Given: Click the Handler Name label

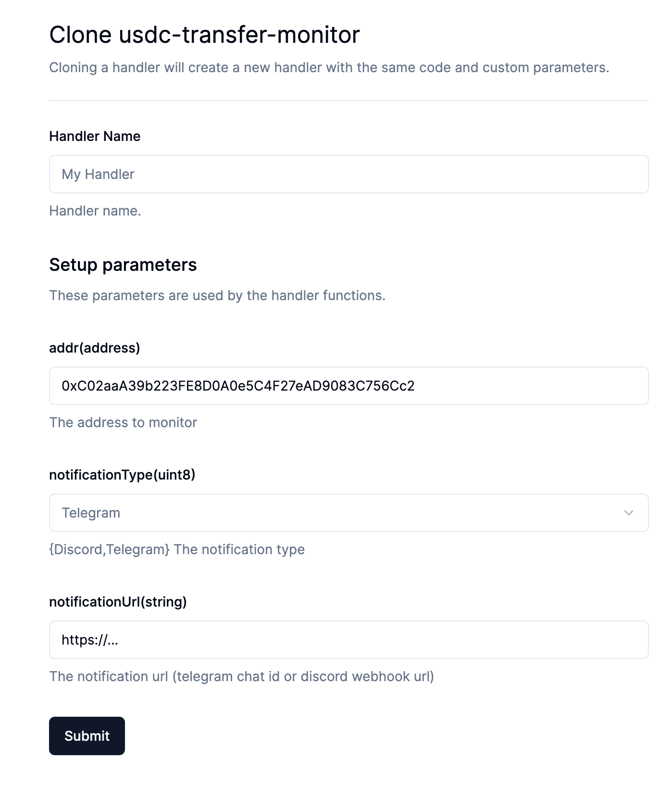Looking at the screenshot, I should tap(95, 136).
